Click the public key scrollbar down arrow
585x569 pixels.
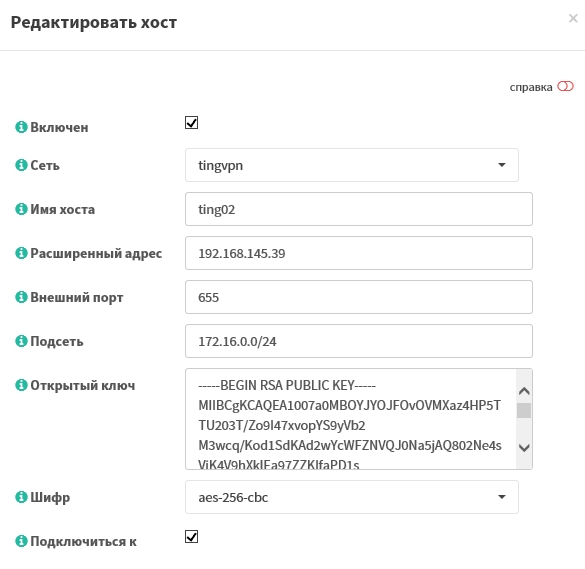point(524,448)
